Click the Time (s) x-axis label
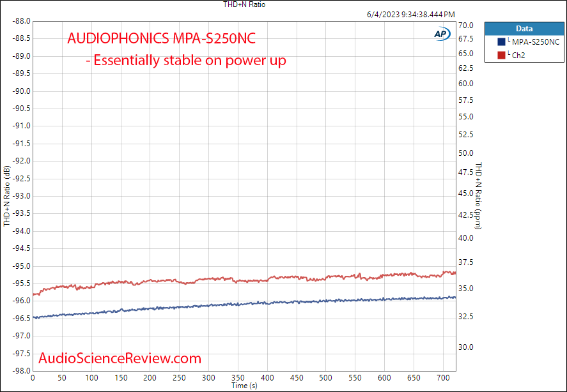 (244, 386)
